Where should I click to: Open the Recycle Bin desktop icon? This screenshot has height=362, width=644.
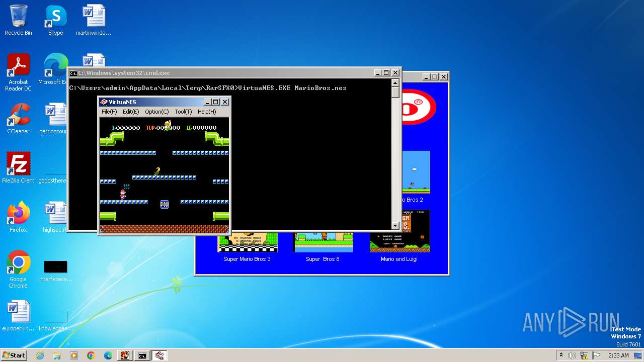tap(18, 20)
